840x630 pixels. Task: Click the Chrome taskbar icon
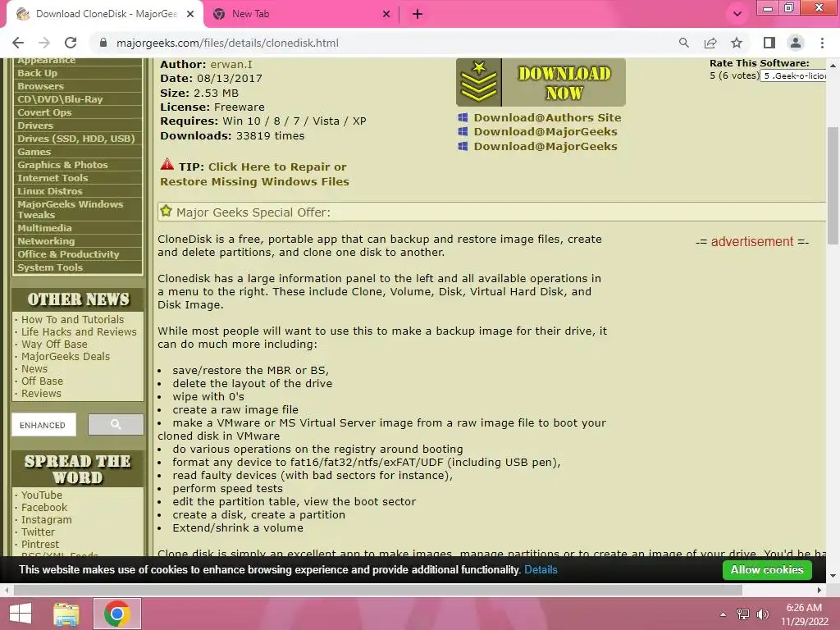click(x=117, y=614)
